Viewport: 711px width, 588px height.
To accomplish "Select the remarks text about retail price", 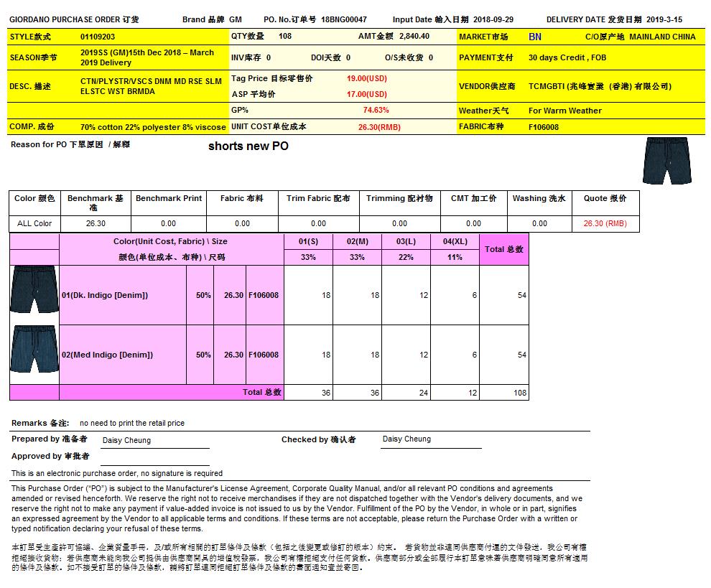I will pyautogui.click(x=132, y=424).
